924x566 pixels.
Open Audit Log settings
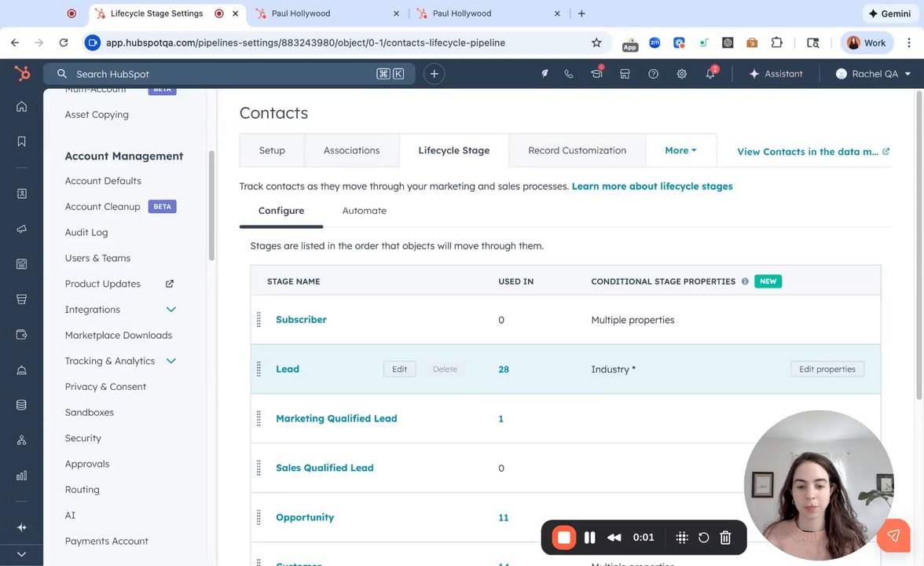coord(86,233)
